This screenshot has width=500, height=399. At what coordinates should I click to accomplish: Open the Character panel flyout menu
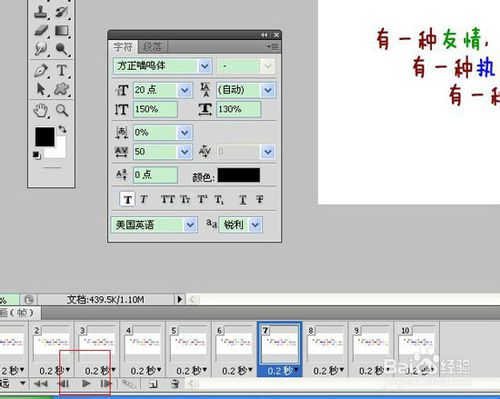[273, 47]
